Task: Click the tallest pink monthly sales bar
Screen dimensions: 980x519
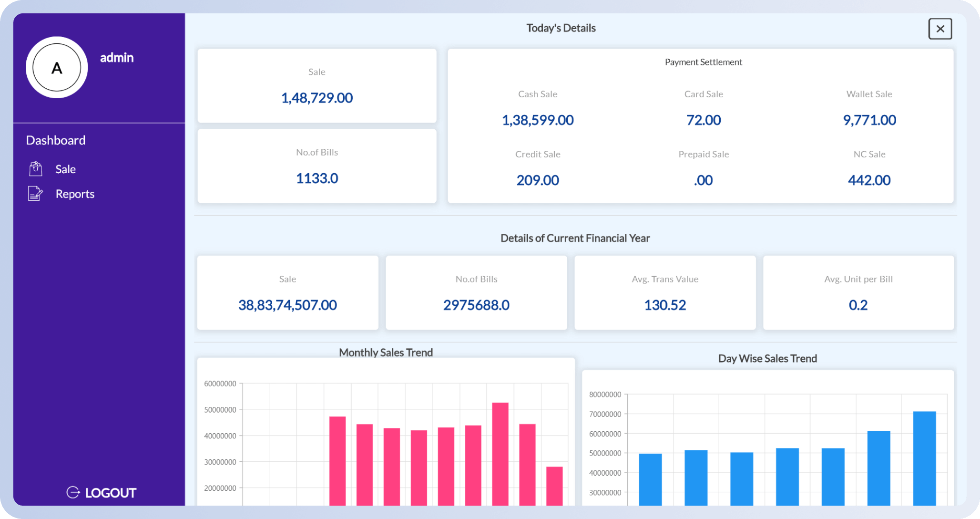Action: (x=500, y=453)
